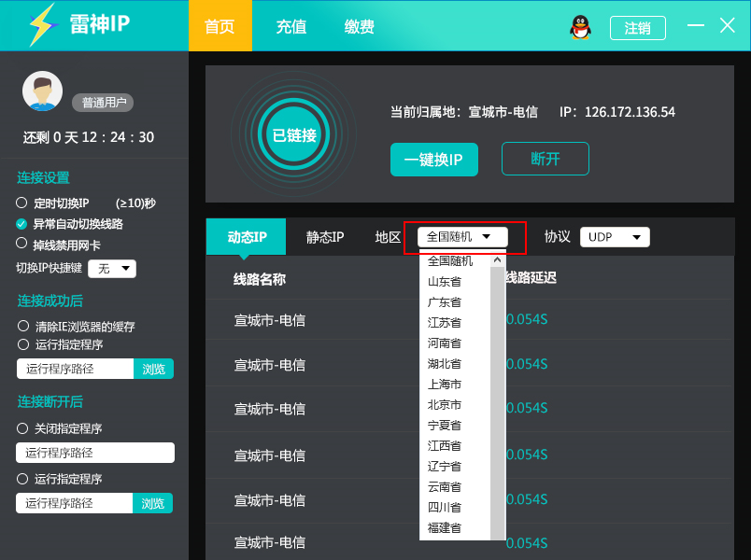Click remaining time 还剩 0 天 12:24:30
This screenshot has height=560, width=751.
[89, 137]
